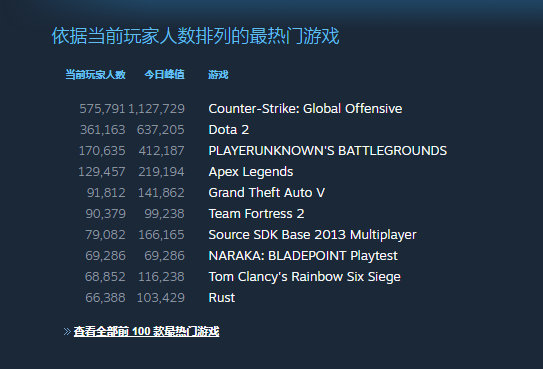The height and width of the screenshot is (369, 543).
Task: Select current player count 575,791
Action: tap(102, 109)
